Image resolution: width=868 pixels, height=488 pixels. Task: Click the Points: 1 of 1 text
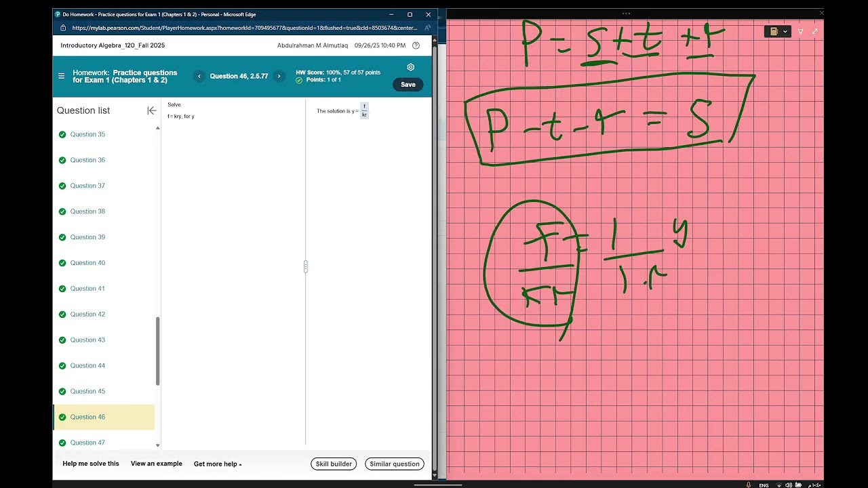pyautogui.click(x=323, y=80)
